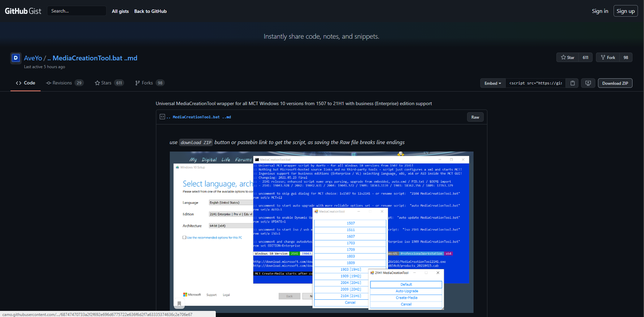
Task: Click the Legal link in the embedded Setup window
Action: (226, 294)
